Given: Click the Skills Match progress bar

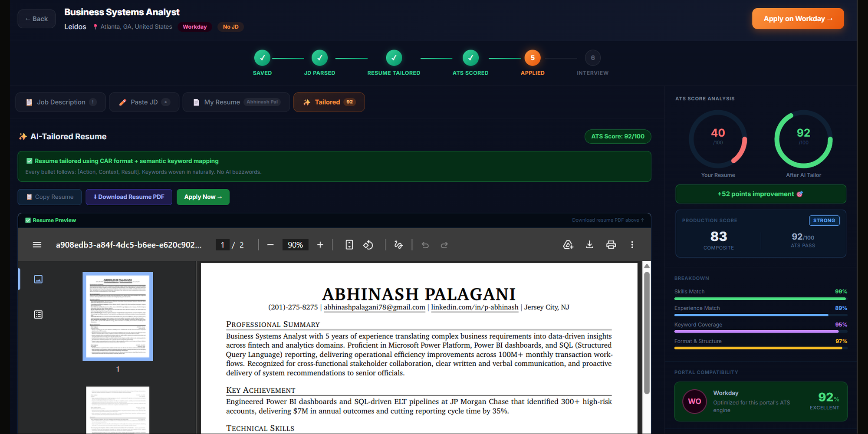Looking at the screenshot, I should click(760, 299).
